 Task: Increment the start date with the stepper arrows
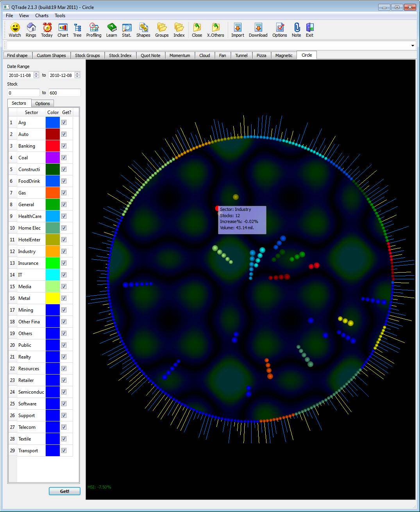(x=36, y=74)
